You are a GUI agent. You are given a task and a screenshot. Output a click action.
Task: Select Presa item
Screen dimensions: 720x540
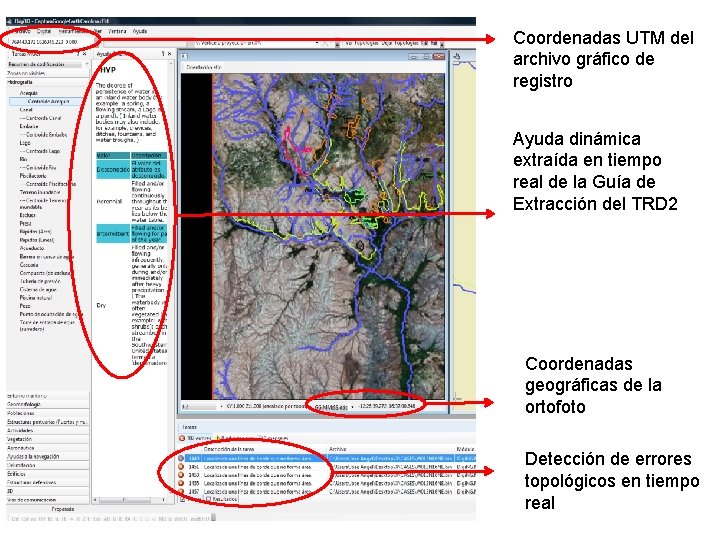[25, 223]
